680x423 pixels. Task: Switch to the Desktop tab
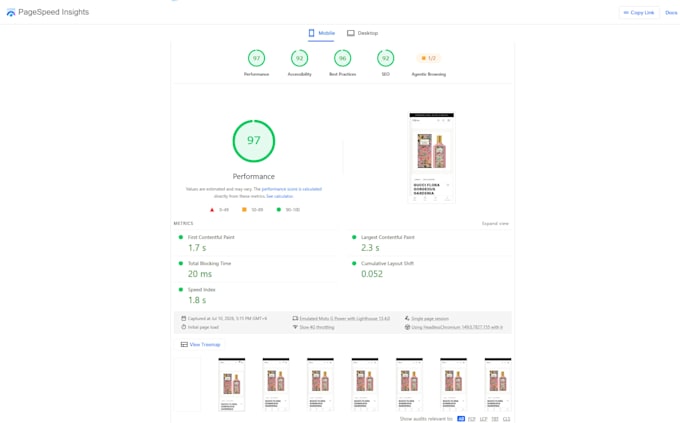point(363,33)
